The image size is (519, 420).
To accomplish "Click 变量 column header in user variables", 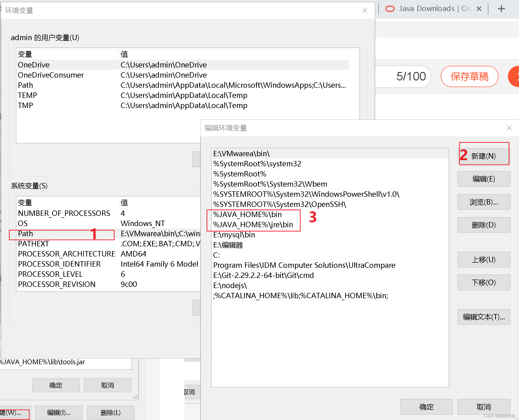I will click(x=68, y=54).
